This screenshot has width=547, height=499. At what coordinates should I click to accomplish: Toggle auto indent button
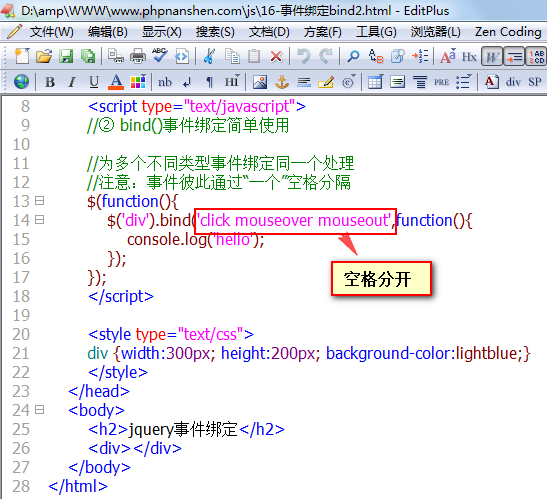click(514, 56)
